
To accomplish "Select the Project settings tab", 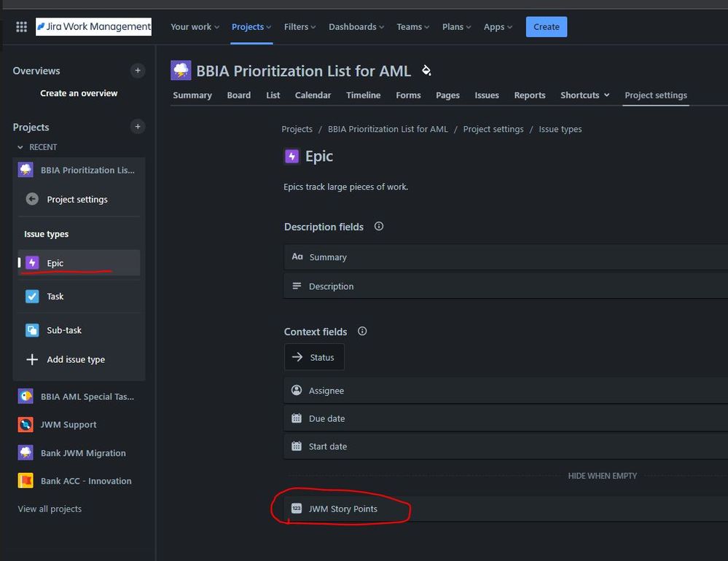I will [x=656, y=95].
